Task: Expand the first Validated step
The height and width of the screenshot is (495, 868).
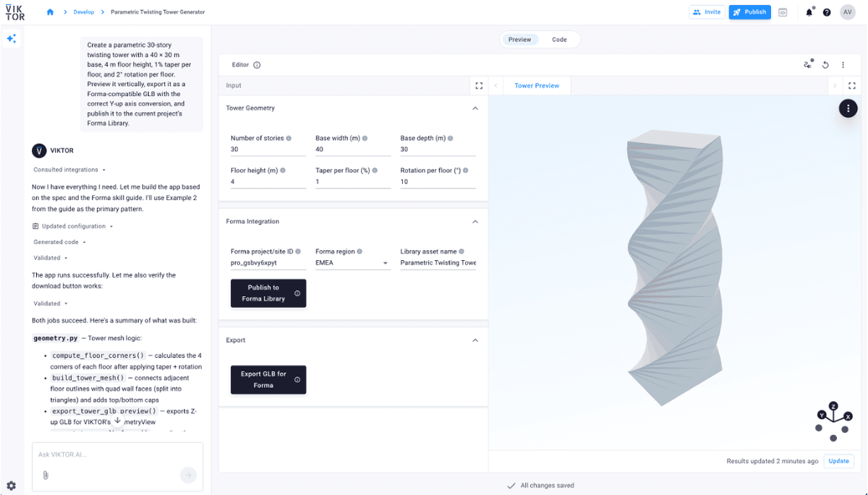Action: [51, 258]
